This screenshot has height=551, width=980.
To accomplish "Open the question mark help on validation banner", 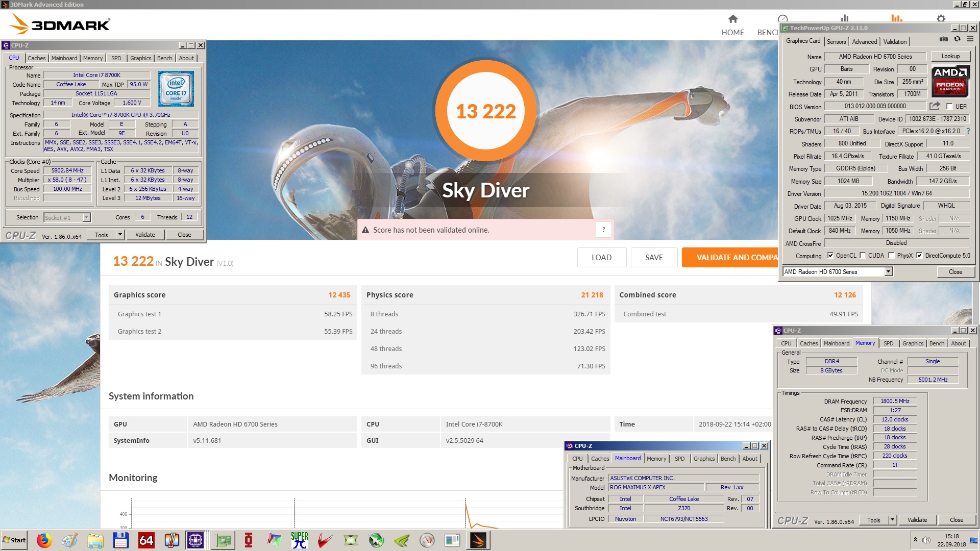I will click(x=603, y=230).
